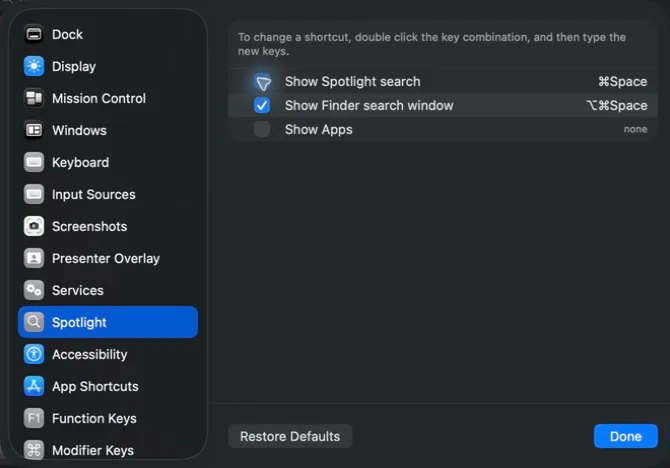
Task: Click the Input Sources icon
Action: [34, 194]
